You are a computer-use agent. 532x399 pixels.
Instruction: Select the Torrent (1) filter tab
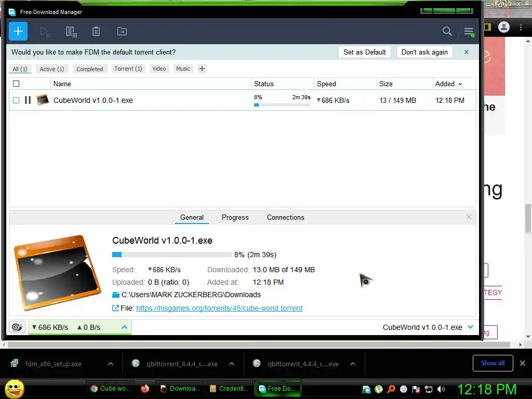coord(128,69)
